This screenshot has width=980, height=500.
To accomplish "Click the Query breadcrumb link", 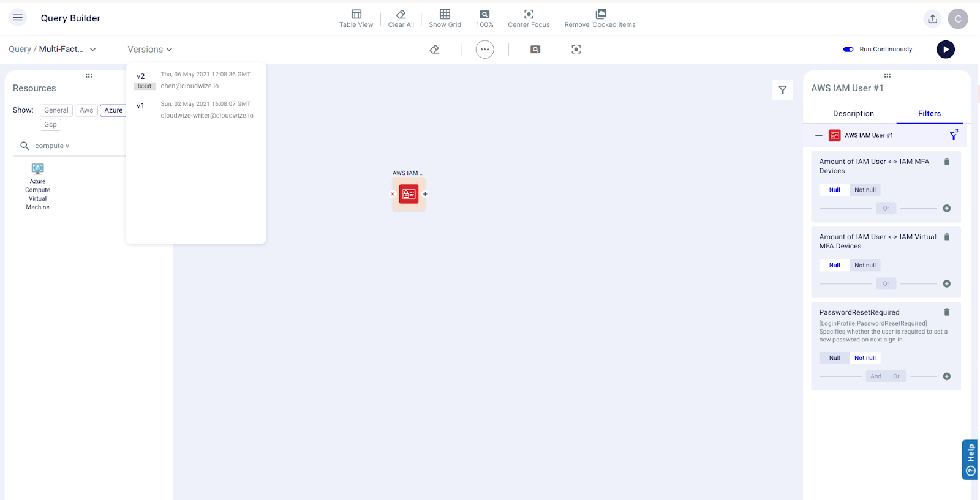I will click(20, 50).
